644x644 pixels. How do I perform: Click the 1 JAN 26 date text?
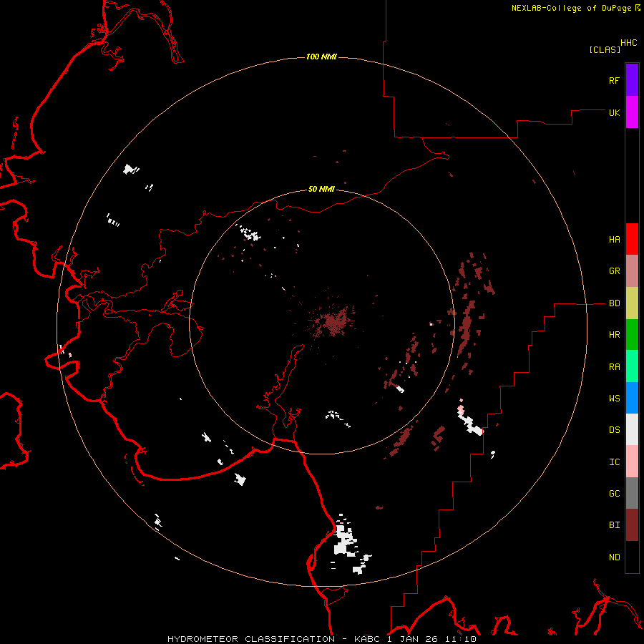412,639
